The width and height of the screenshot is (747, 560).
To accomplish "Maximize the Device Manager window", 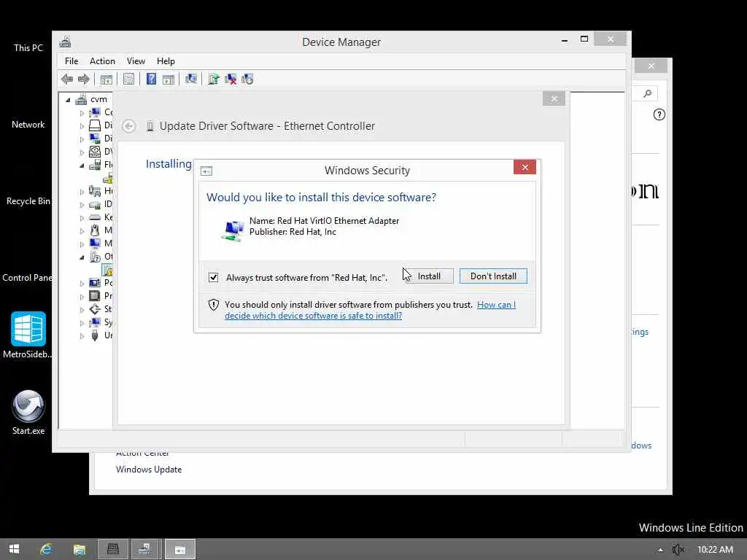I will [584, 39].
